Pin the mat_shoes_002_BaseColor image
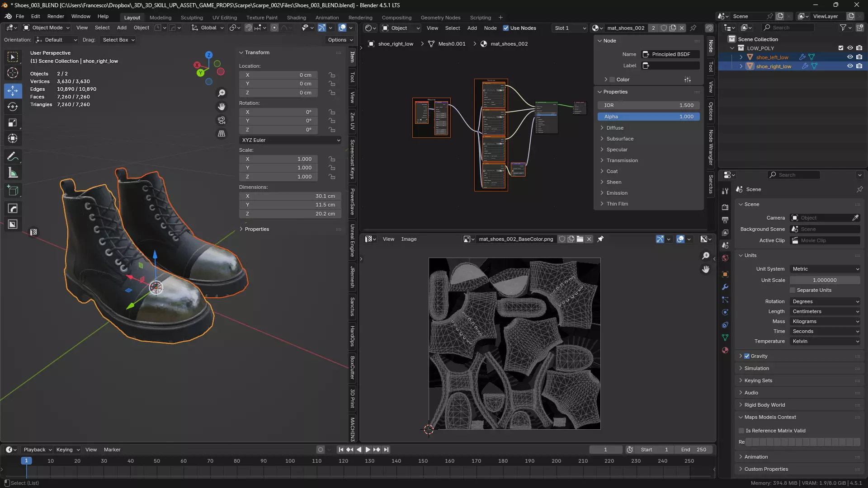 click(600, 239)
